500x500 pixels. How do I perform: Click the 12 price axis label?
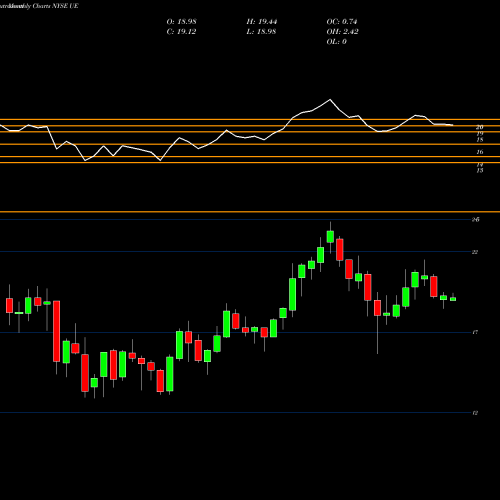(475, 413)
